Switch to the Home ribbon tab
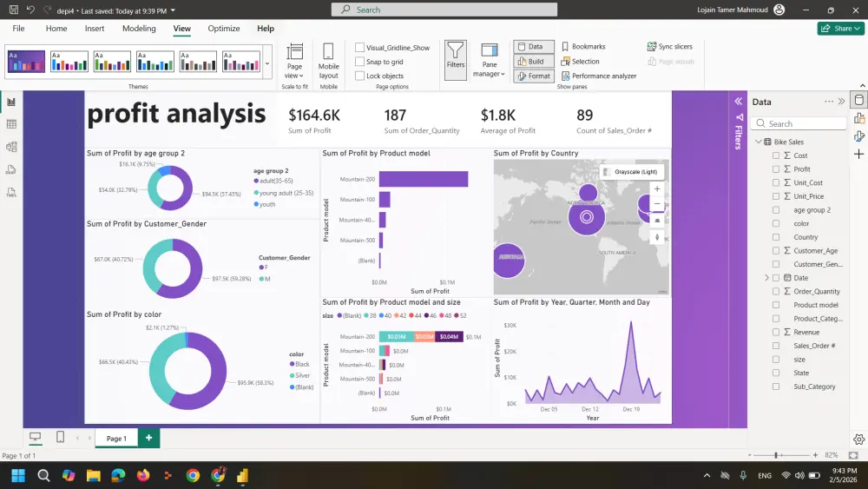 (x=56, y=29)
